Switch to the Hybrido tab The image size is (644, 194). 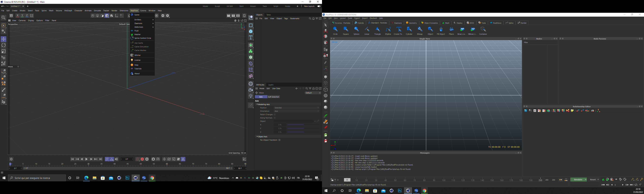(359, 23)
